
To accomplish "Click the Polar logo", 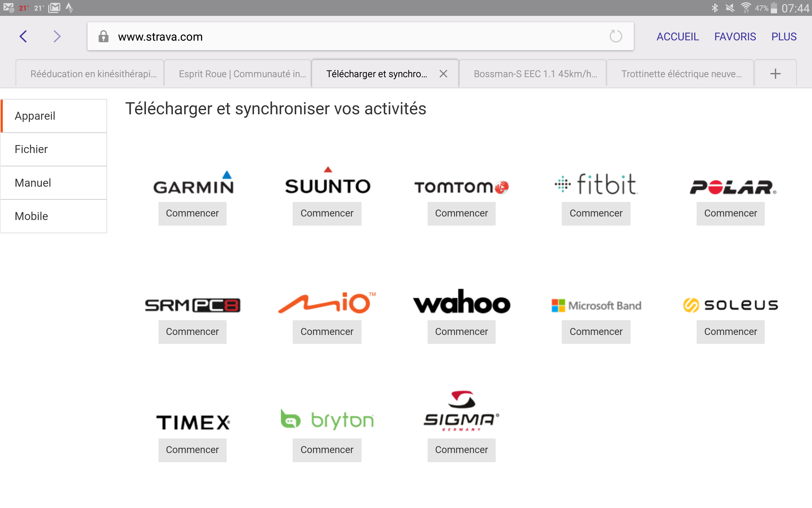I will click(x=733, y=187).
